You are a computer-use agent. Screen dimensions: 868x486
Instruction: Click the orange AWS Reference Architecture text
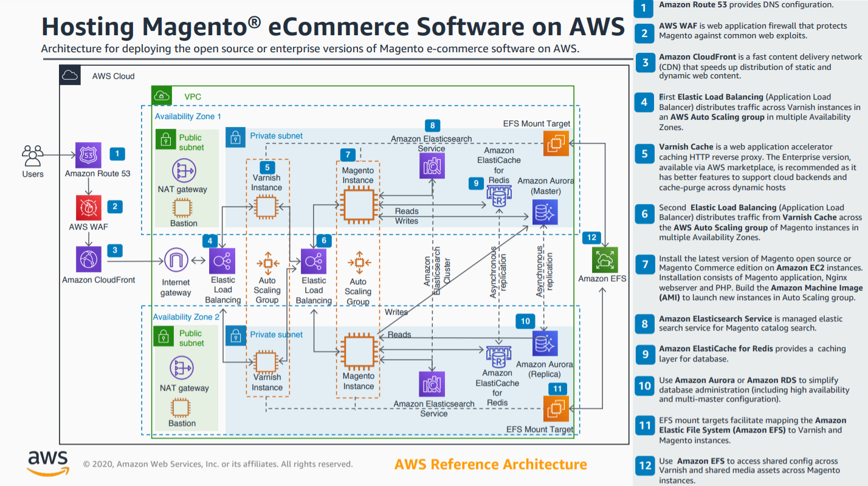(491, 465)
